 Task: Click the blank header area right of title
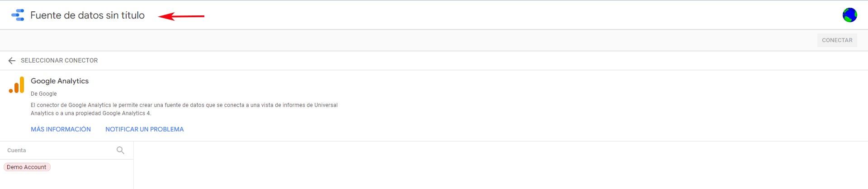(x=520, y=15)
